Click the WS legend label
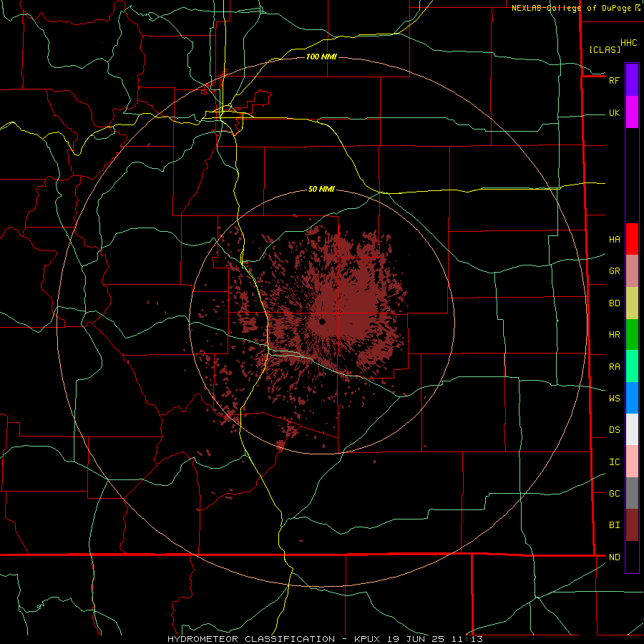The image size is (644, 644). click(614, 399)
